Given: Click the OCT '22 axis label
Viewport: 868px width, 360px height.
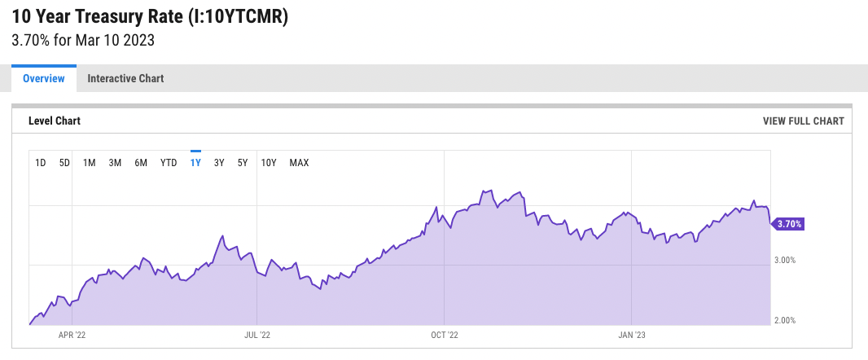Looking at the screenshot, I should click(445, 334).
